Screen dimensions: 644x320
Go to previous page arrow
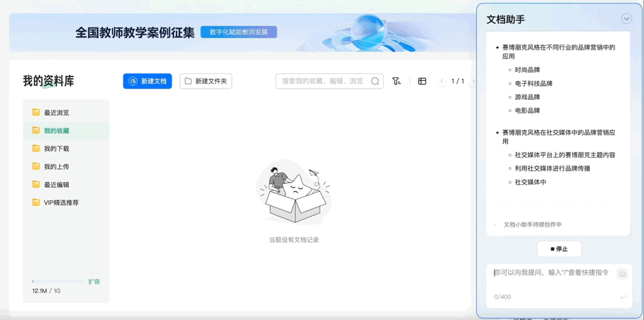pyautogui.click(x=442, y=81)
